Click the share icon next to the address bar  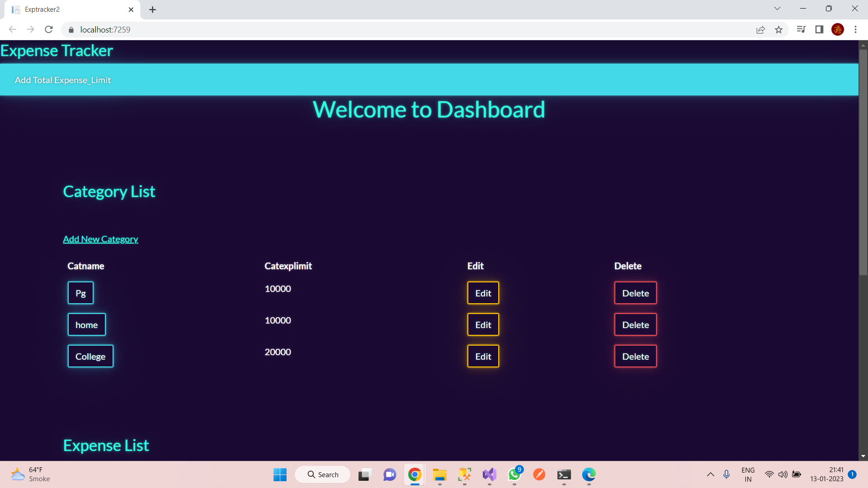(761, 29)
